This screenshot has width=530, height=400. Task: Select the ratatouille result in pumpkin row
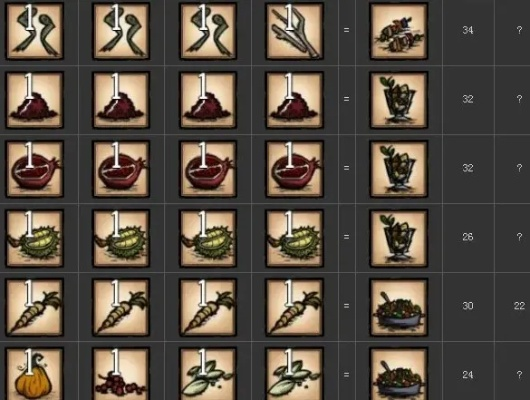399,374
